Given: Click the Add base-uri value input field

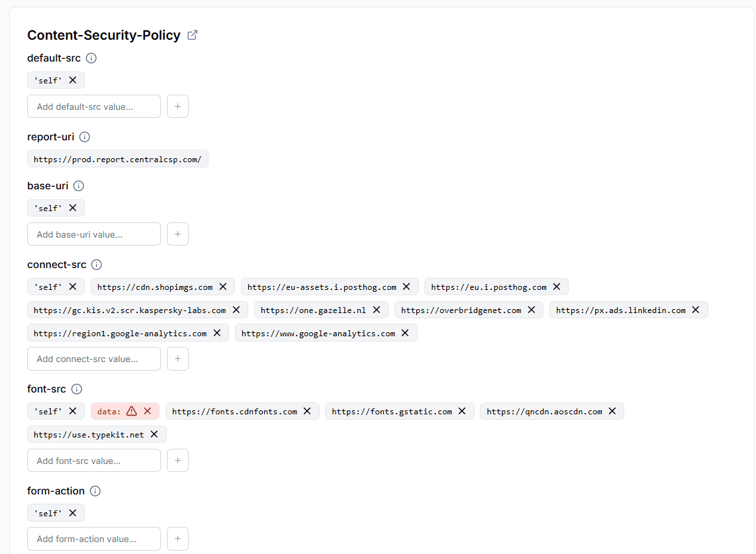Looking at the screenshot, I should click(93, 234).
